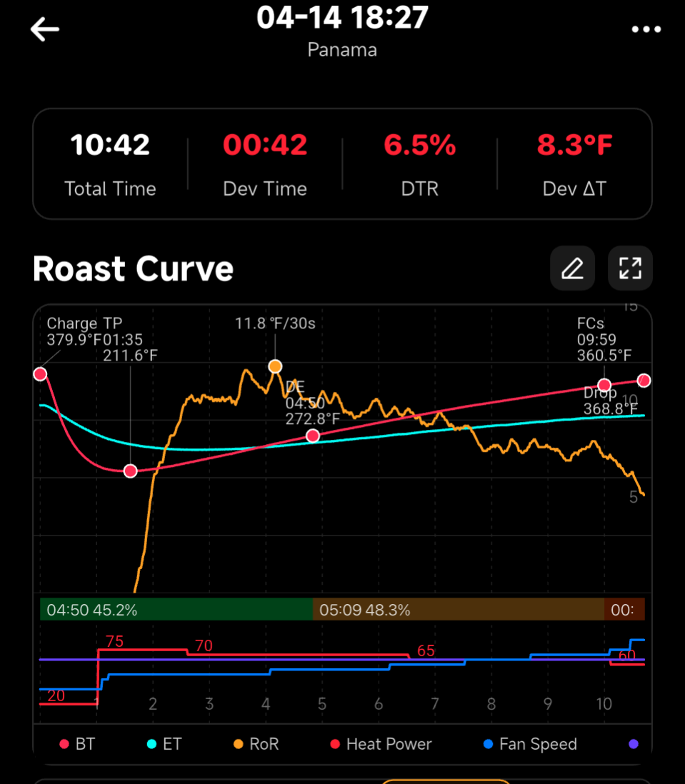Image resolution: width=685 pixels, height=784 pixels.
Task: Select the orange RoR peak marker
Action: pyautogui.click(x=275, y=366)
